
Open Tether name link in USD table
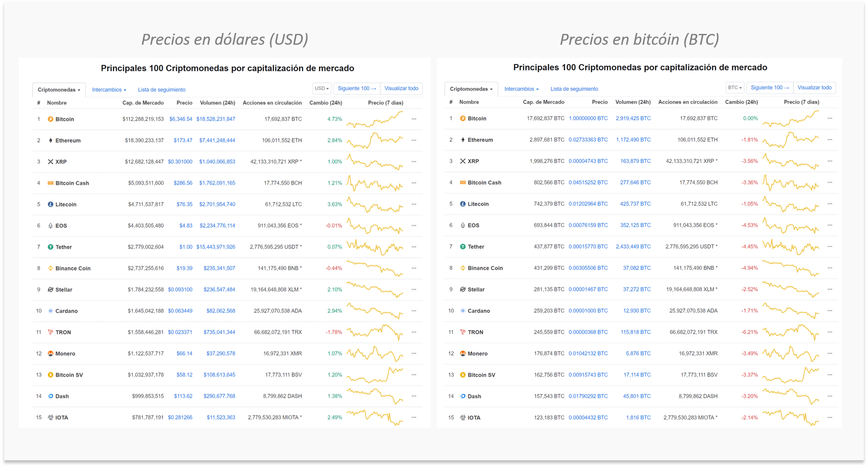[x=64, y=247]
